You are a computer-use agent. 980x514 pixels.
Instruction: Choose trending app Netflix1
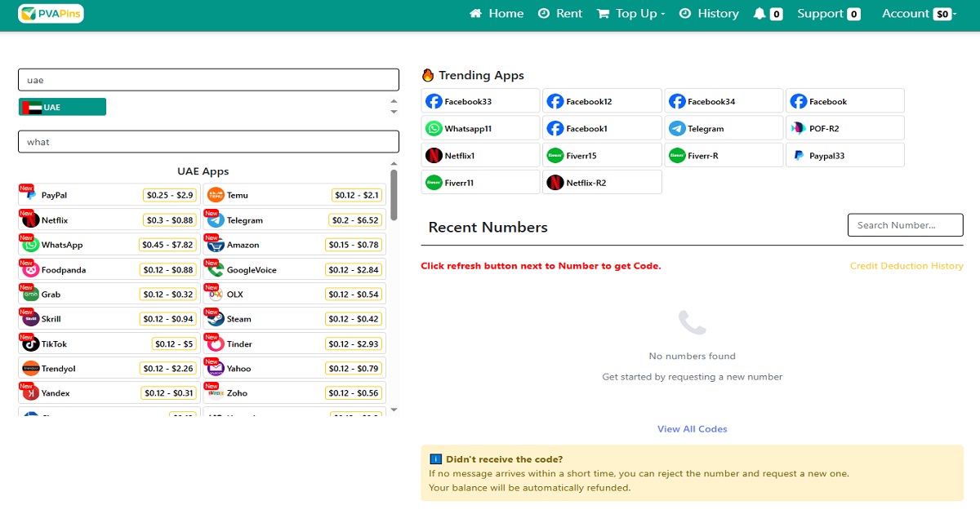pyautogui.click(x=481, y=155)
